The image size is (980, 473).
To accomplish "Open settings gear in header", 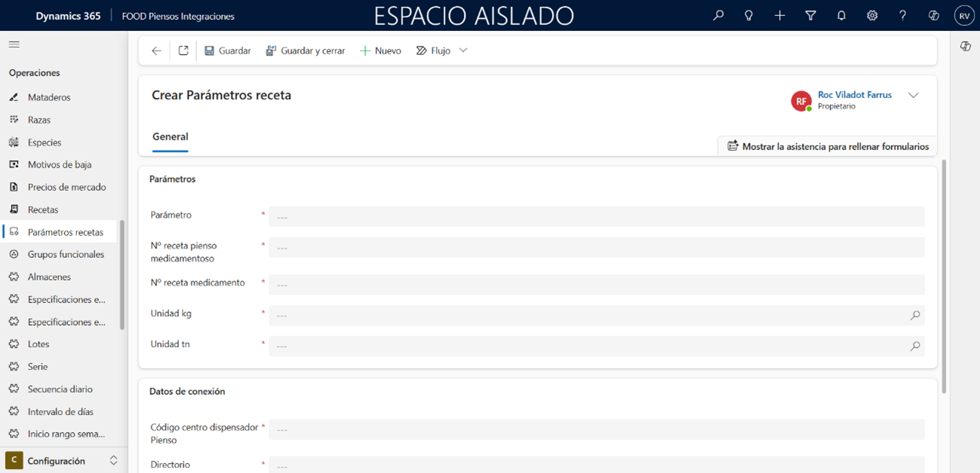I will pyautogui.click(x=872, y=15).
